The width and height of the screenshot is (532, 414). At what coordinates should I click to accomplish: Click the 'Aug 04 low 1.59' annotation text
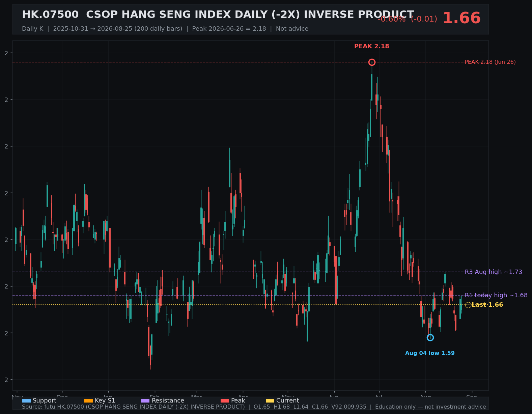[x=430, y=353]
